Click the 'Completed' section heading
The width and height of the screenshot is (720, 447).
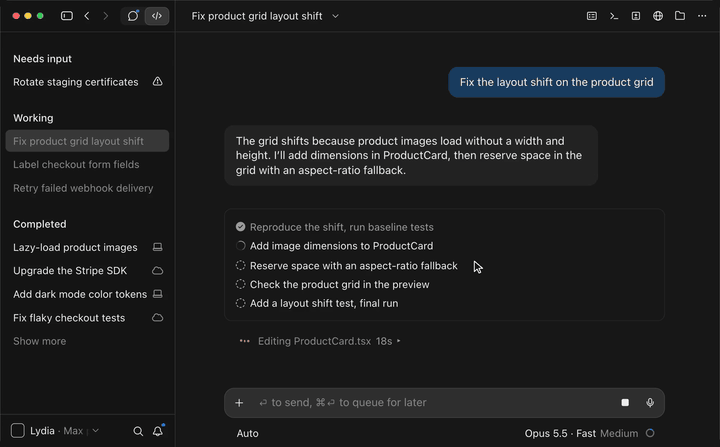[39, 224]
